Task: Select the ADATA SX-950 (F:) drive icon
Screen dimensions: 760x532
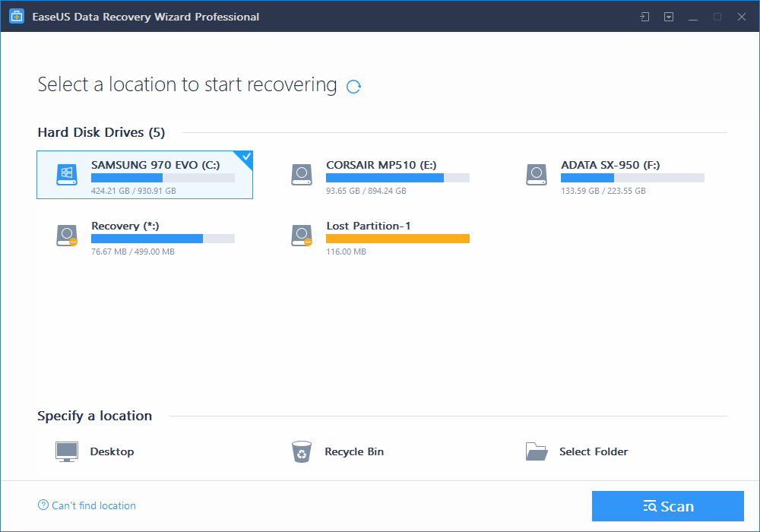Action: point(537,174)
